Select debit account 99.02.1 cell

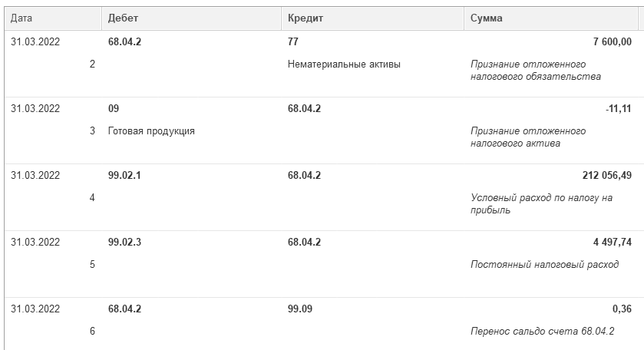click(124, 176)
